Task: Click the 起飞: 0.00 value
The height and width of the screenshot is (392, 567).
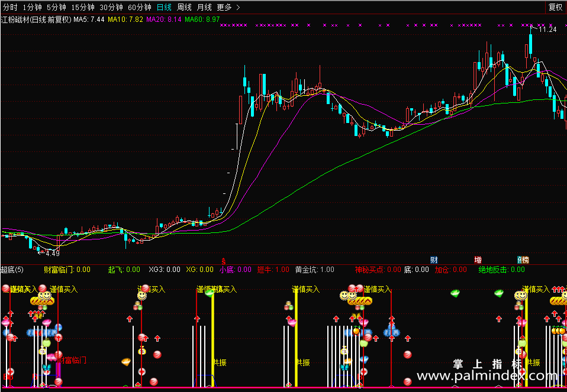Action: (x=124, y=270)
